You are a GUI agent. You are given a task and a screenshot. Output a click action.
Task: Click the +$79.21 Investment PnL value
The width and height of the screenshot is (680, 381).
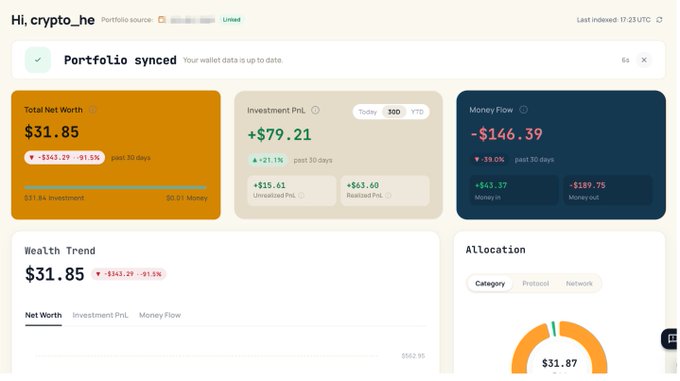279,134
